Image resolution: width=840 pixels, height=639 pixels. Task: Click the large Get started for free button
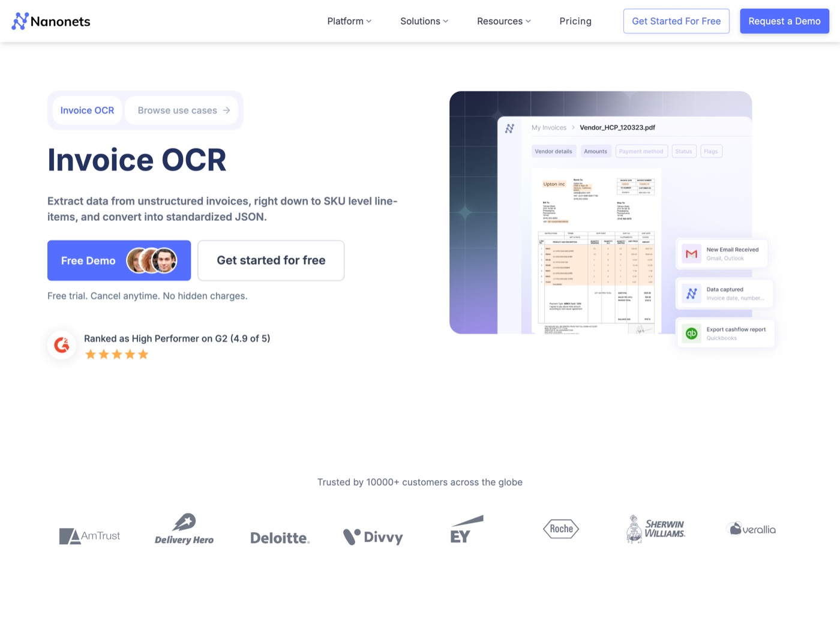click(271, 260)
